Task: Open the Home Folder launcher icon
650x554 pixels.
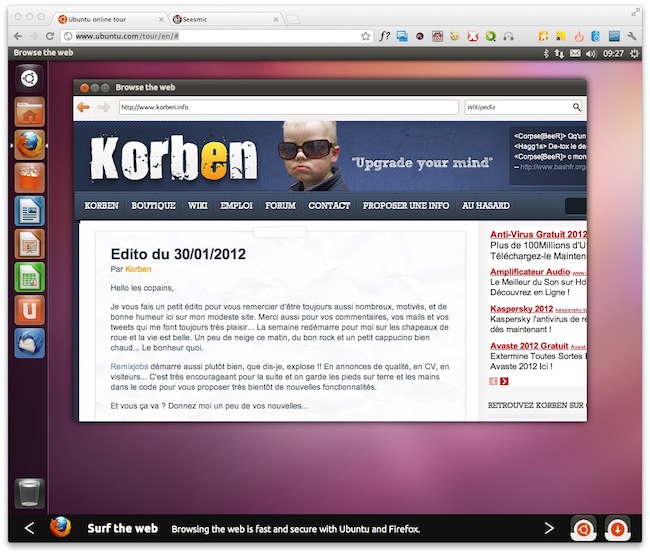Action: pos(29,112)
